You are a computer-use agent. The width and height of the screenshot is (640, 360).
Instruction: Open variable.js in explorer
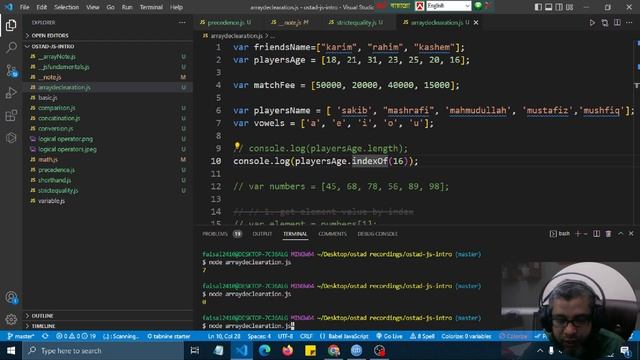tap(51, 201)
